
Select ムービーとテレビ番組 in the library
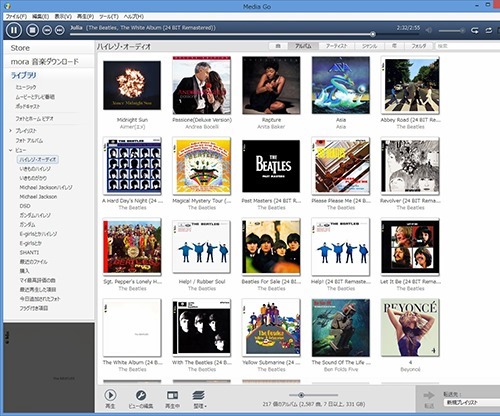tap(35, 97)
